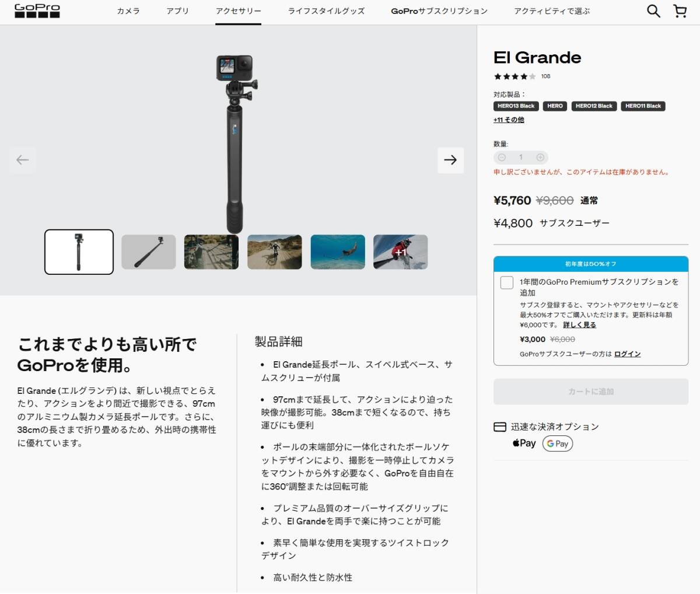Viewport: 700px width, 594px height.
Task: Increase quantity with plus icon
Action: (540, 158)
